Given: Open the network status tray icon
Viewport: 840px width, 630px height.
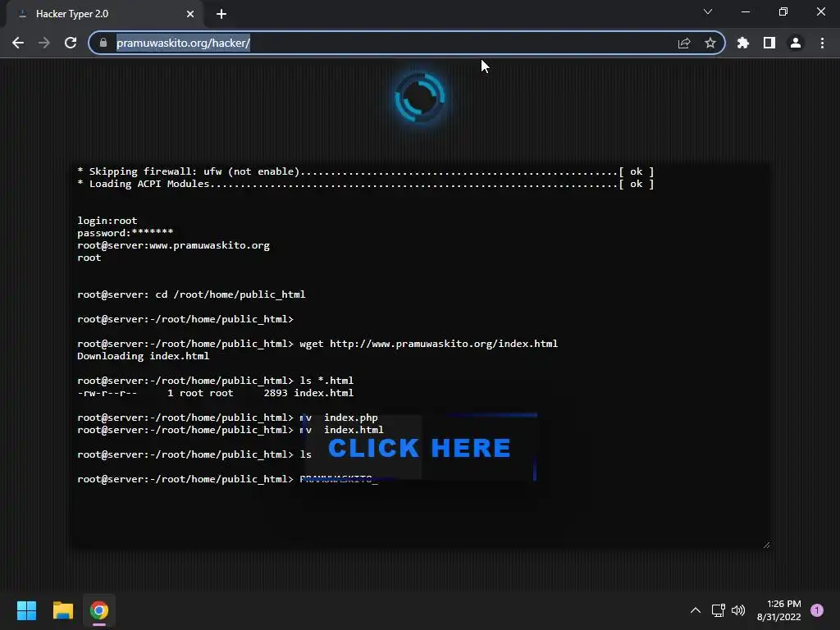Looking at the screenshot, I should 719,610.
